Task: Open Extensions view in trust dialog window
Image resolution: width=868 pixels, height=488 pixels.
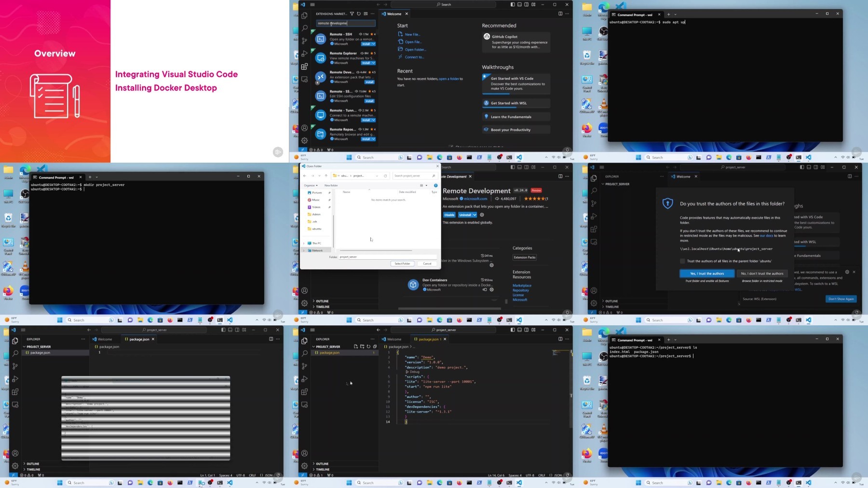Action: [x=594, y=229]
